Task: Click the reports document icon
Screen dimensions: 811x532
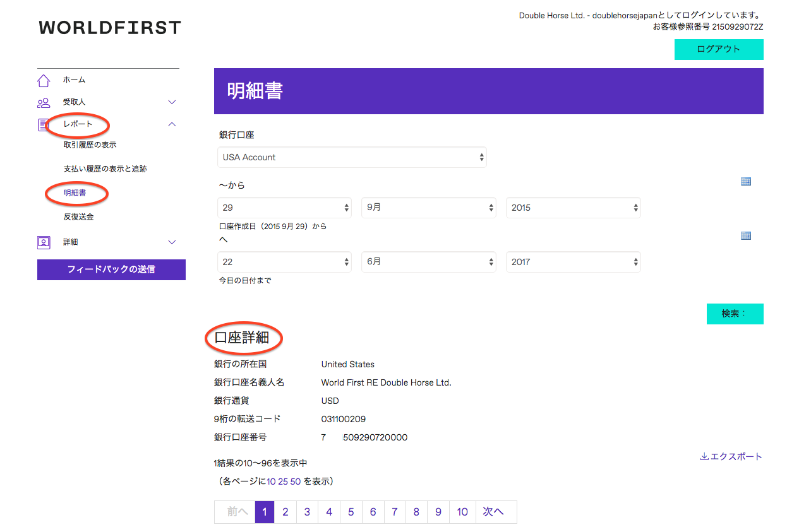Action: [44, 124]
